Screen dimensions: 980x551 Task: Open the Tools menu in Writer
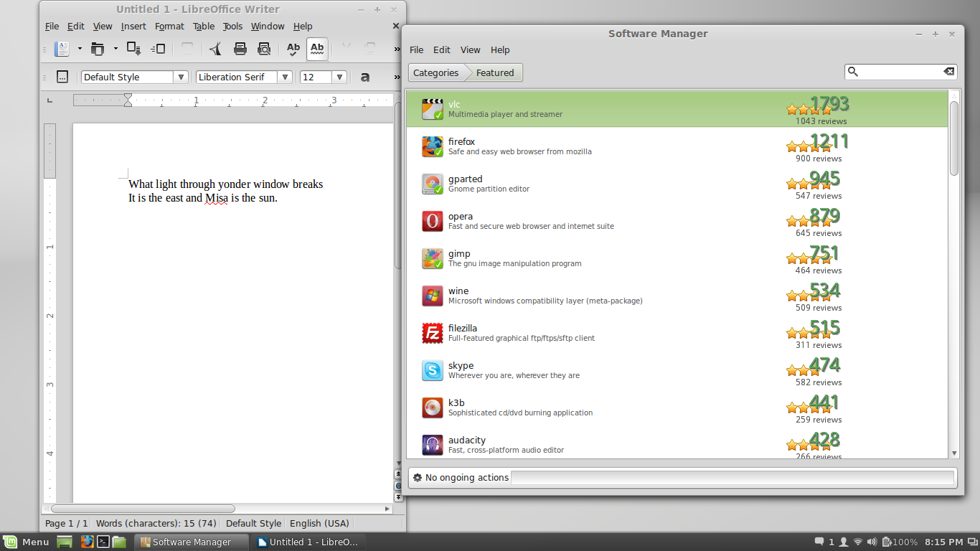tap(232, 26)
